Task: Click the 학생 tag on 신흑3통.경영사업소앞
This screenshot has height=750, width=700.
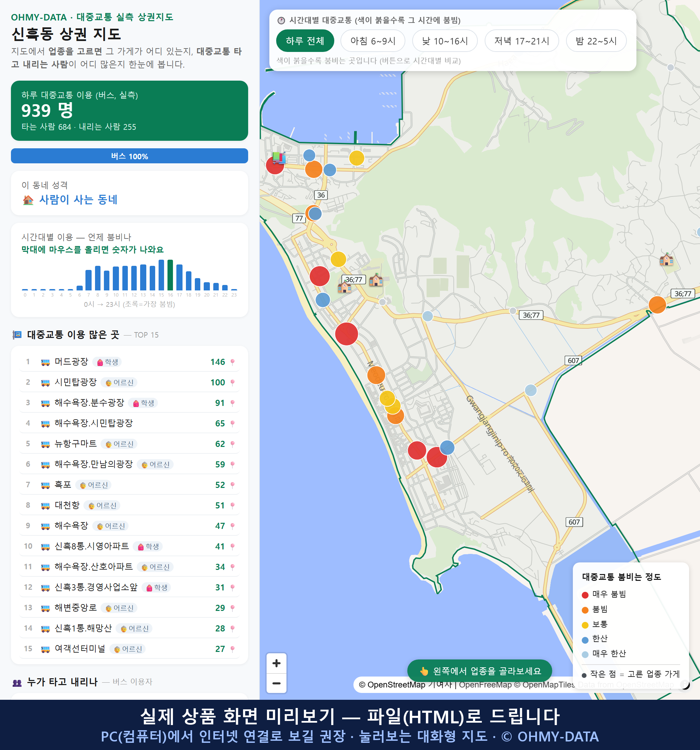Action: coord(157,587)
